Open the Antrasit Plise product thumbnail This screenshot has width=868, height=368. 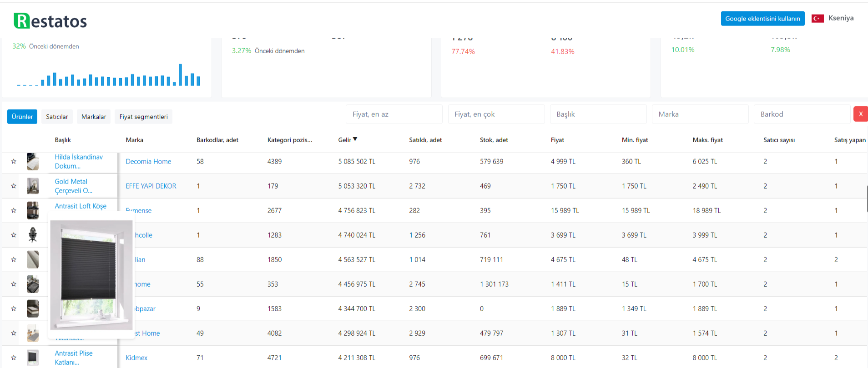point(33,358)
